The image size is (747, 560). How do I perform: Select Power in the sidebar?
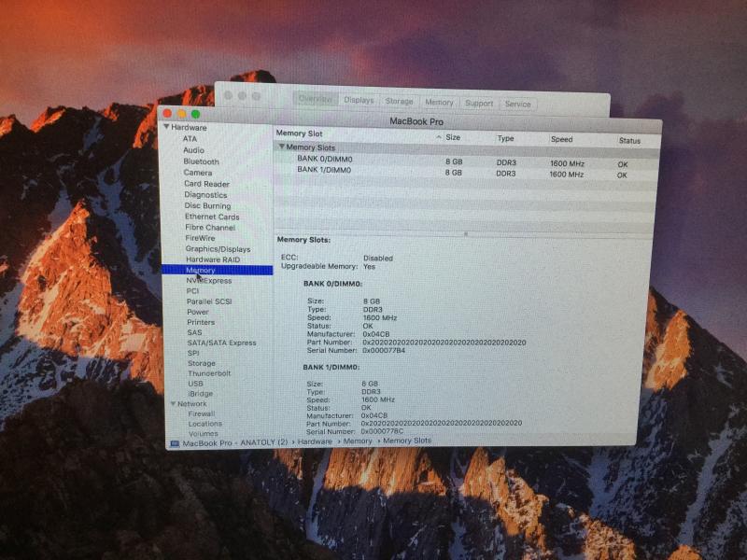point(198,312)
